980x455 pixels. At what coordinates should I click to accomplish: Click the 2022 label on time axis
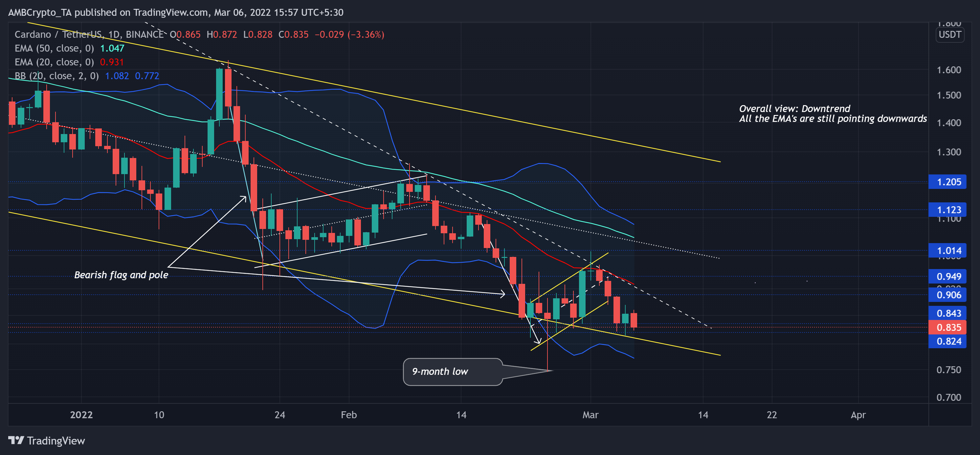click(81, 415)
